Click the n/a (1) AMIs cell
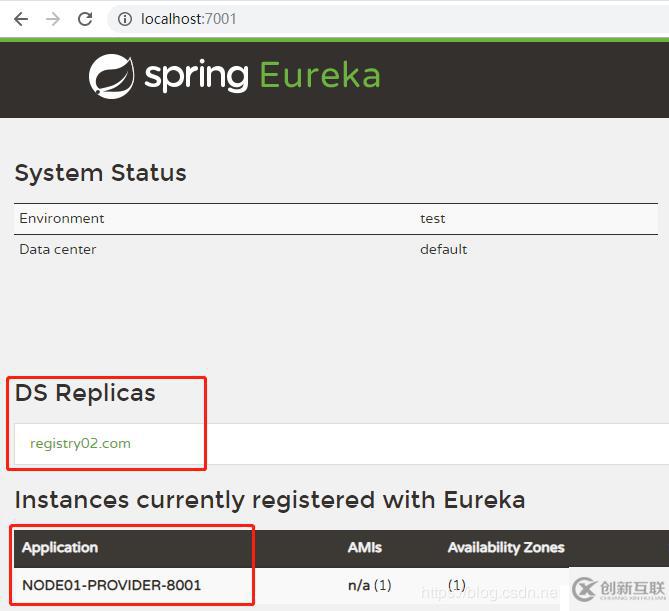The height and width of the screenshot is (611, 669). (x=369, y=585)
